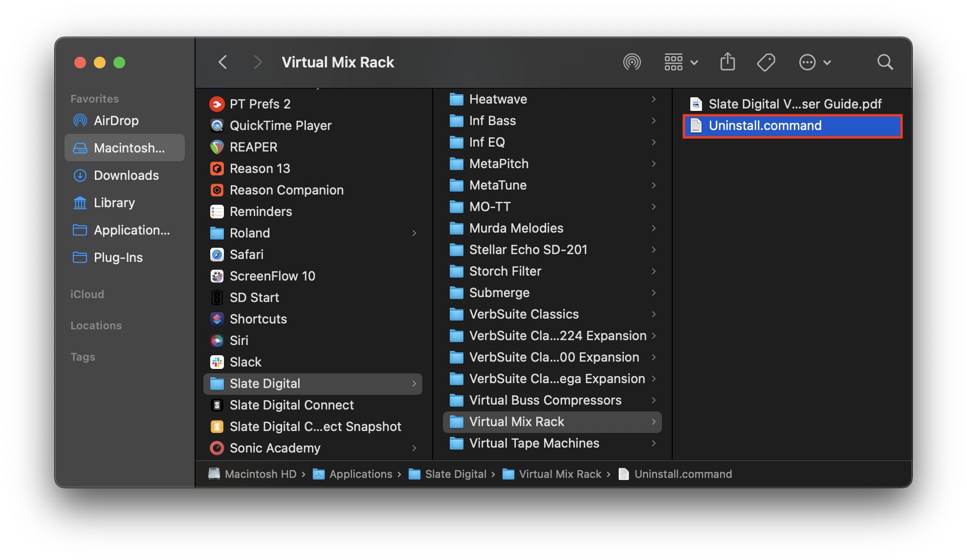Screen dimensions: 967x560
Task: Expand the MetaPitch folder chevron
Action: (x=654, y=164)
